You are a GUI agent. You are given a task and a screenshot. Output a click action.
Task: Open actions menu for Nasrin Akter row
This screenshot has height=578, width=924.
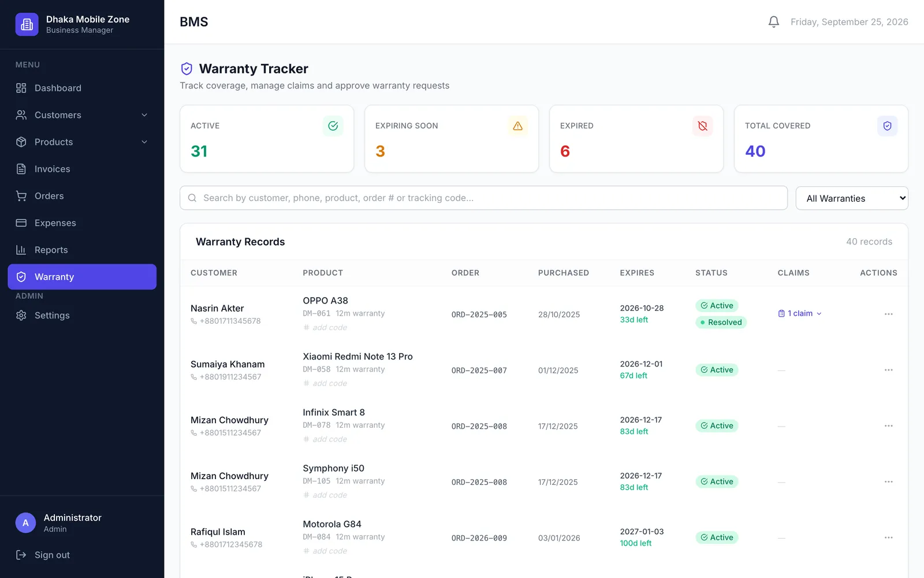[x=888, y=314]
